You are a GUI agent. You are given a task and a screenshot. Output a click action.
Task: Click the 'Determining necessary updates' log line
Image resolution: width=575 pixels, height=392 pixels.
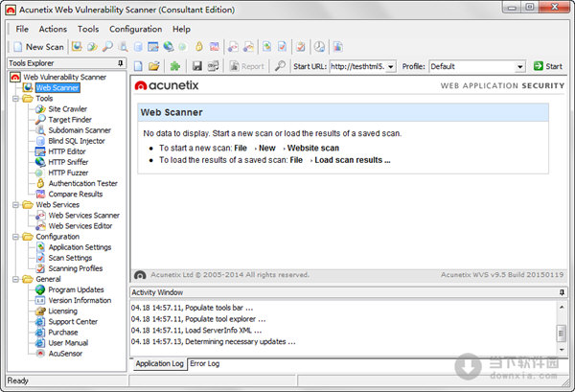tap(213, 342)
